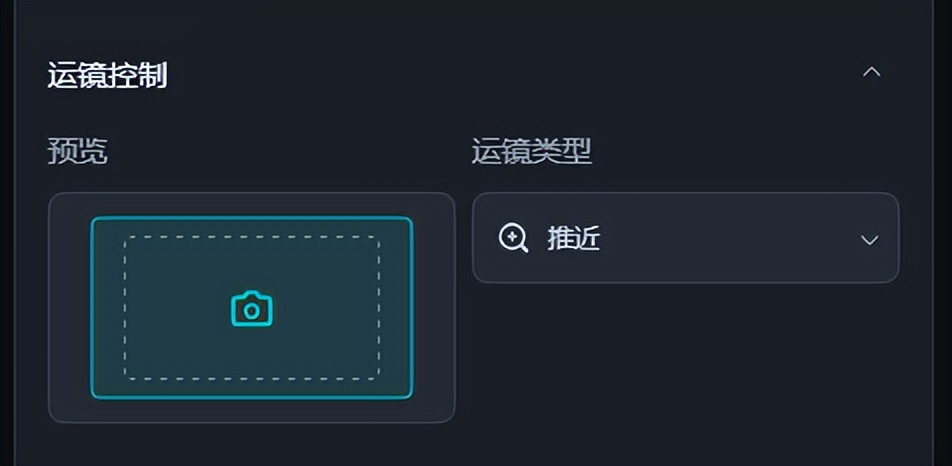The image size is (952, 466).
Task: Click inside the dashed frame above the camera
Action: pyautogui.click(x=251, y=264)
